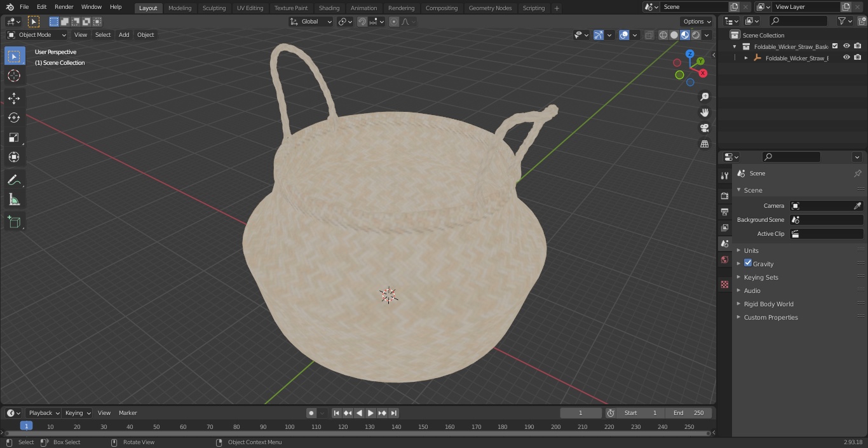Open the Output properties tab
The width and height of the screenshot is (868, 448).
(x=724, y=212)
